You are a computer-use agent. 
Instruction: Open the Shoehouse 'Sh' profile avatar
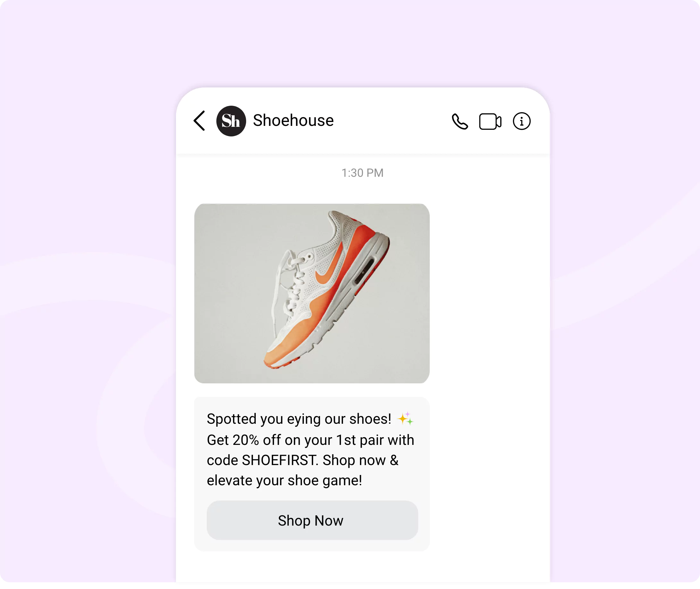(231, 121)
